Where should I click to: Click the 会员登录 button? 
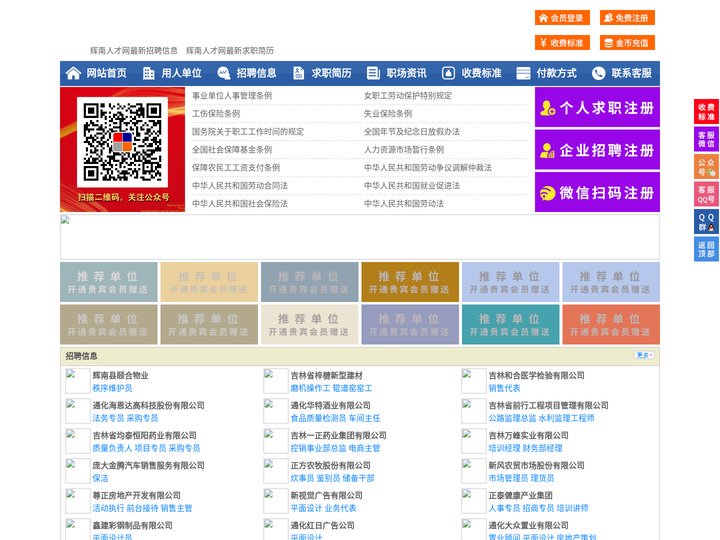pos(562,18)
